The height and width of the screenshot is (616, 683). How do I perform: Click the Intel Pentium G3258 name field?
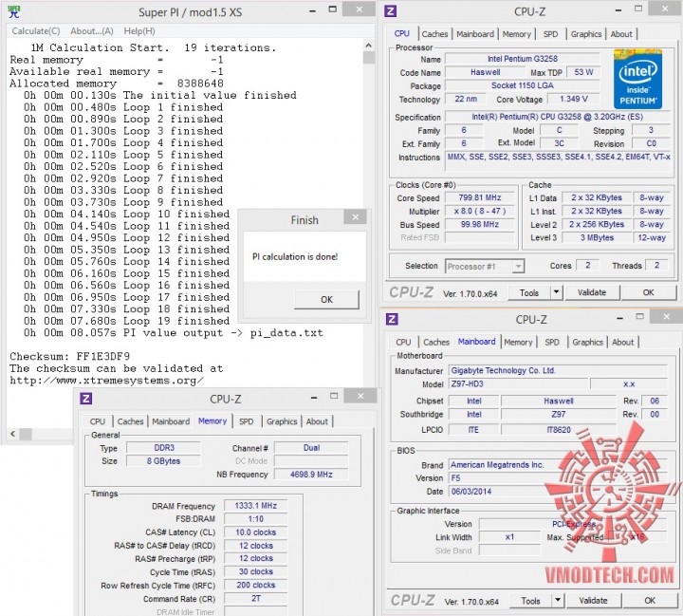point(523,59)
